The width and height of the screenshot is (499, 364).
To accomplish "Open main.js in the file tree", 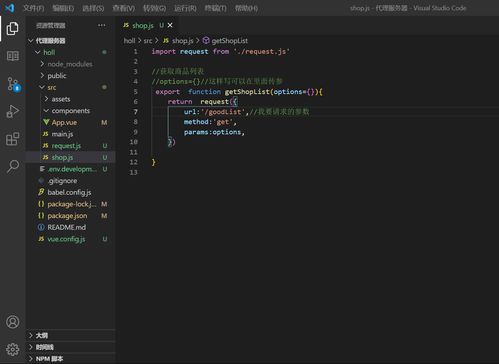I will click(71, 134).
